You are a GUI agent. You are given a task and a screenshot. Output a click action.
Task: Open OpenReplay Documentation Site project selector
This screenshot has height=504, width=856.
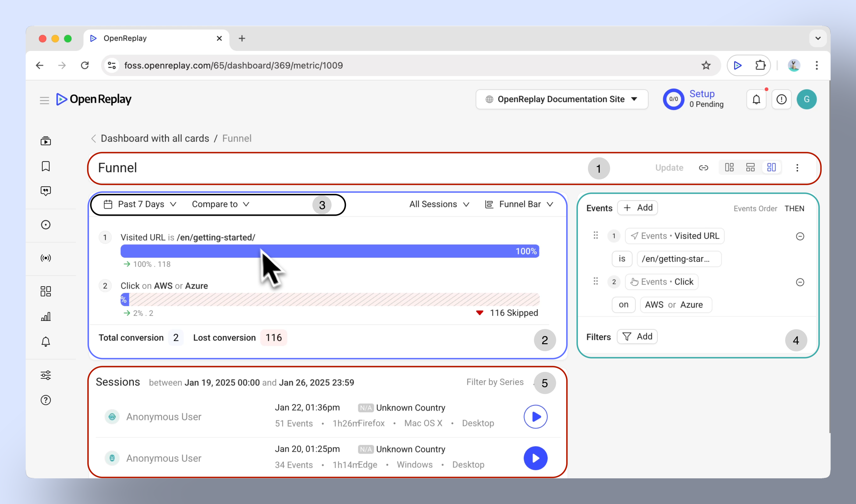[562, 99]
